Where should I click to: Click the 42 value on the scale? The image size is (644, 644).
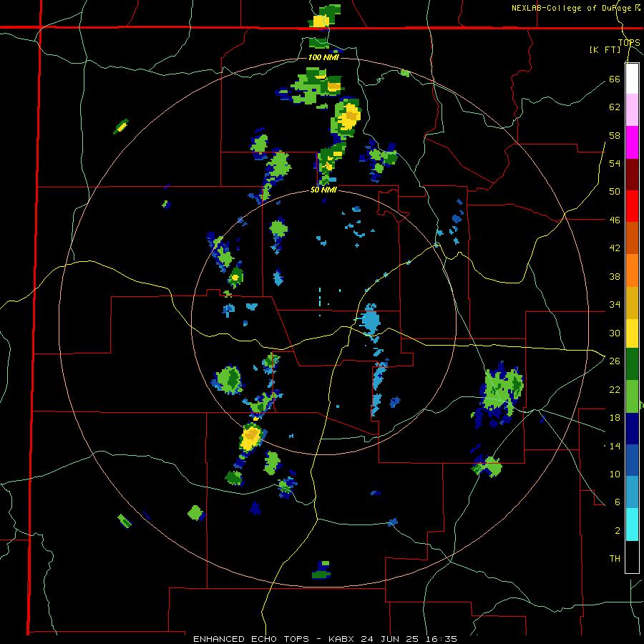[615, 248]
